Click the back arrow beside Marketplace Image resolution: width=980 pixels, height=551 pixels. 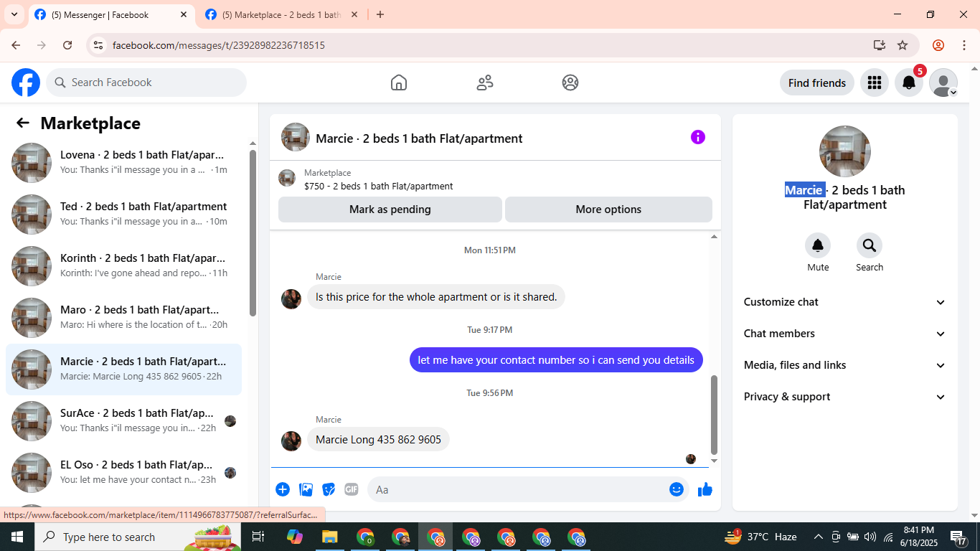click(23, 123)
